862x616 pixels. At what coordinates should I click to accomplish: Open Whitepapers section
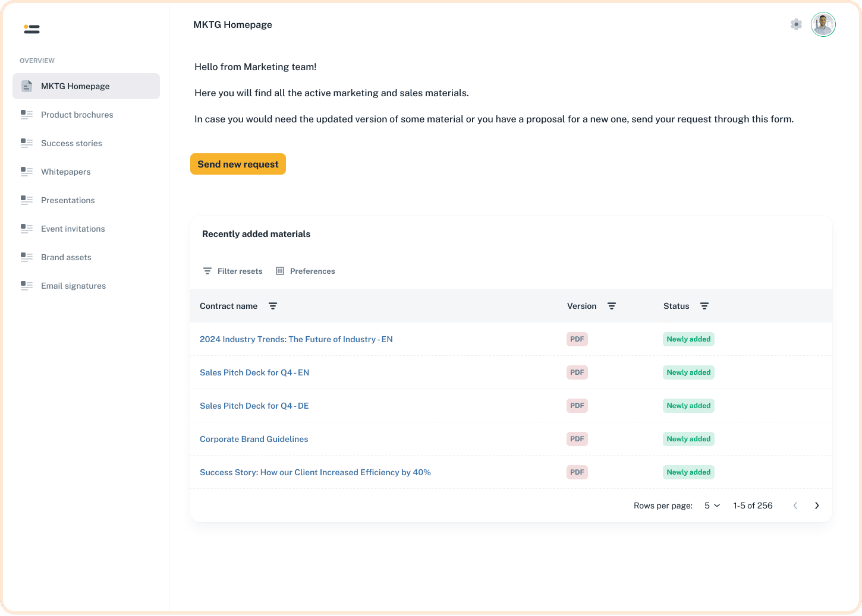[x=86, y=172]
